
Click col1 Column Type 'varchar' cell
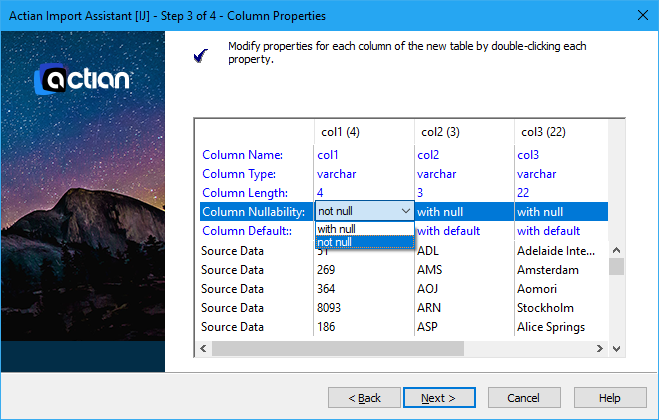(337, 174)
